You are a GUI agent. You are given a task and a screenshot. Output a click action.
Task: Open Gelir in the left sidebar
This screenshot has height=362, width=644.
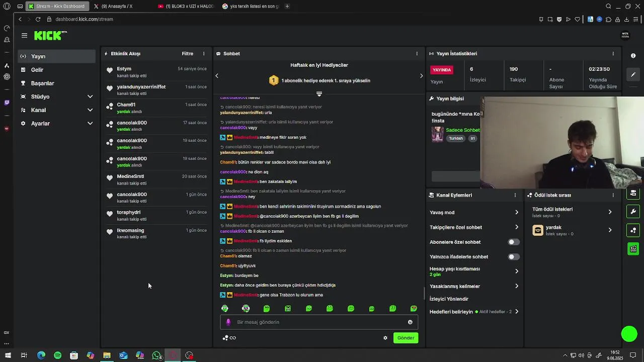point(56,70)
